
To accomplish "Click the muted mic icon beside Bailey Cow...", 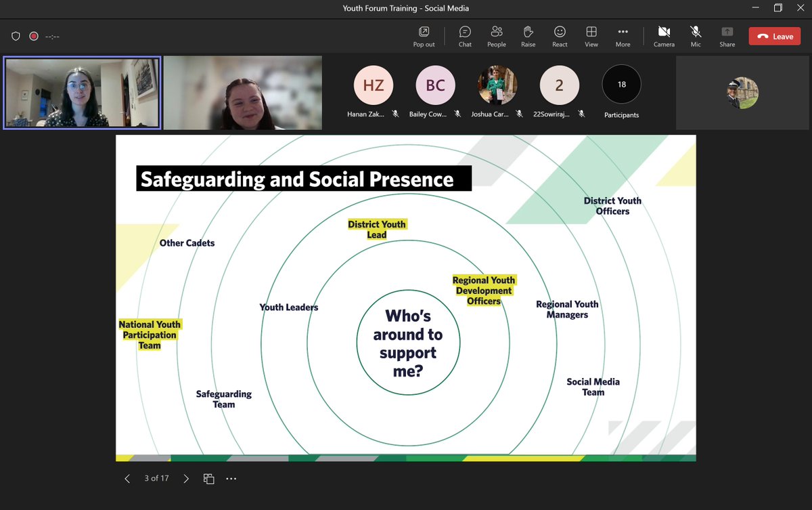I will pos(457,114).
